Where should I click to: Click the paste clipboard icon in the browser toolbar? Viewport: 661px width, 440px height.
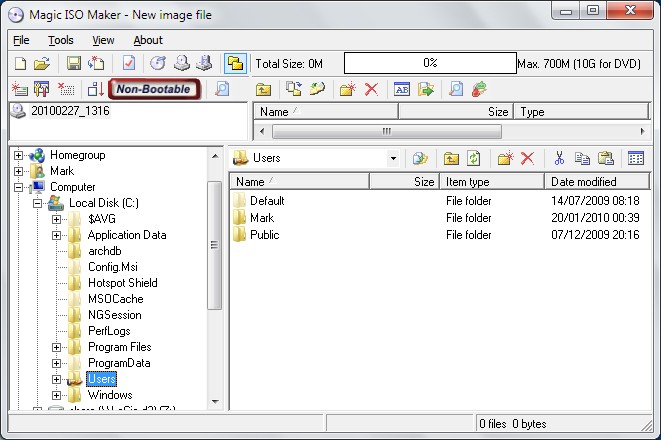(604, 158)
